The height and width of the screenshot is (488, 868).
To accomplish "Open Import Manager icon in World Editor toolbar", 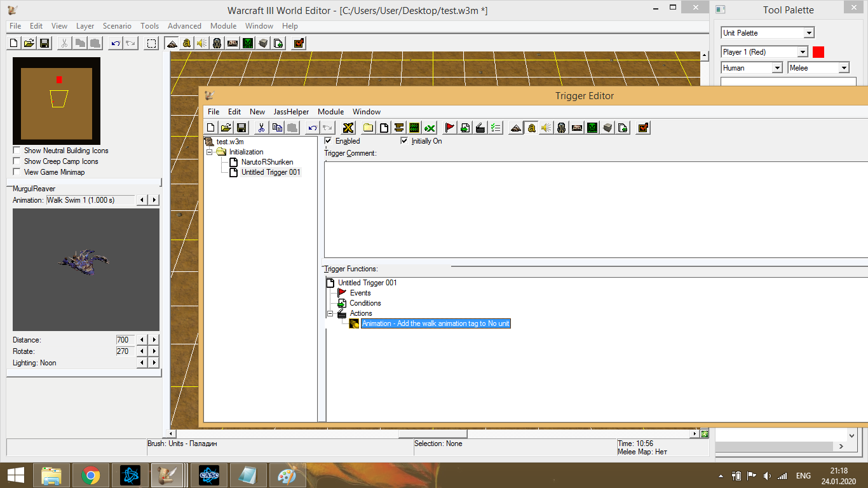I will coord(278,43).
